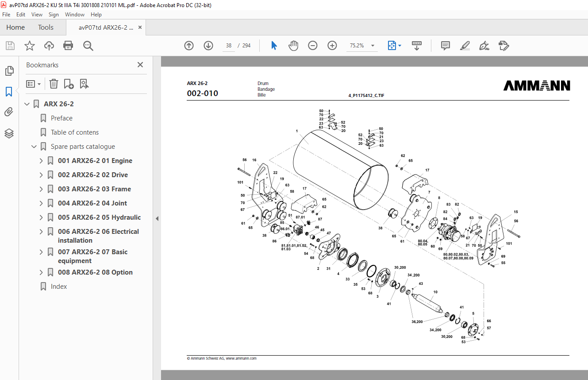Delete the selected bookmark with the trash icon
The image size is (588, 380).
pos(54,84)
